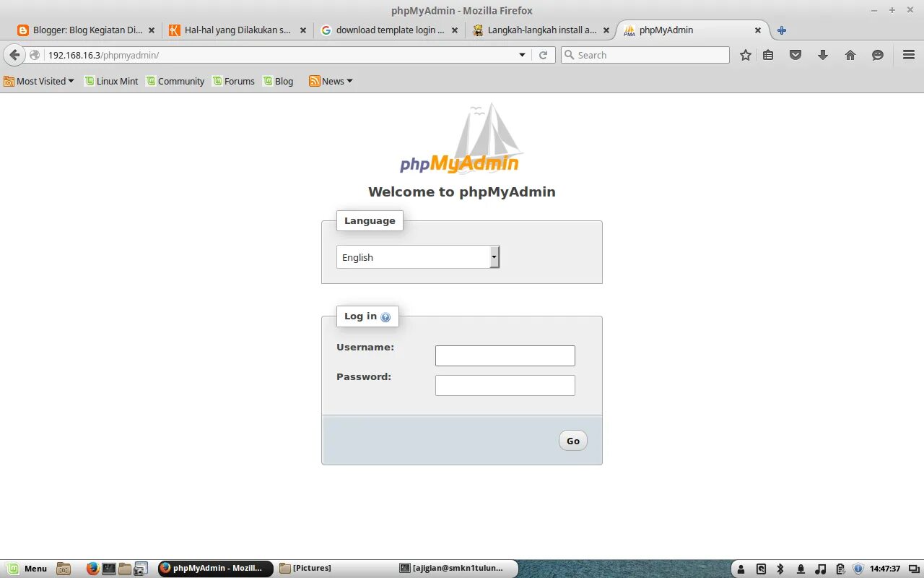Click the clock showing 14:47:37
Viewport: 924px width, 578px height.
coord(885,569)
